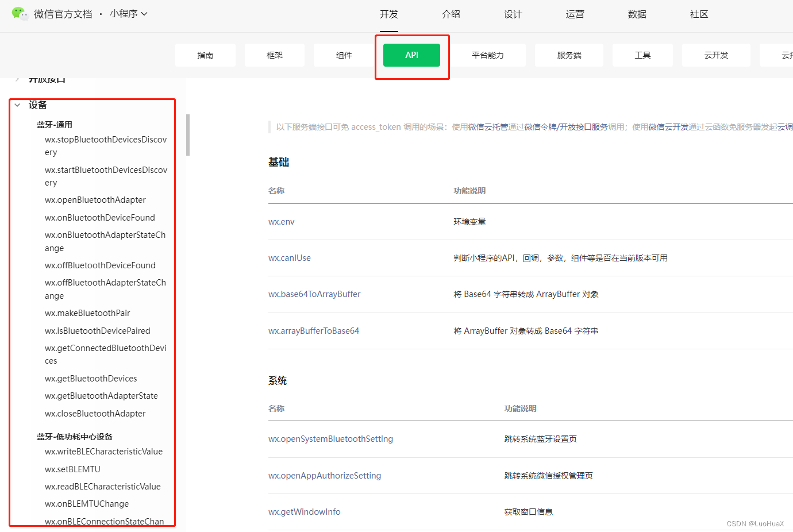Click the 指南 sub-navigation button
The width and height of the screenshot is (793, 532).
[205, 55]
